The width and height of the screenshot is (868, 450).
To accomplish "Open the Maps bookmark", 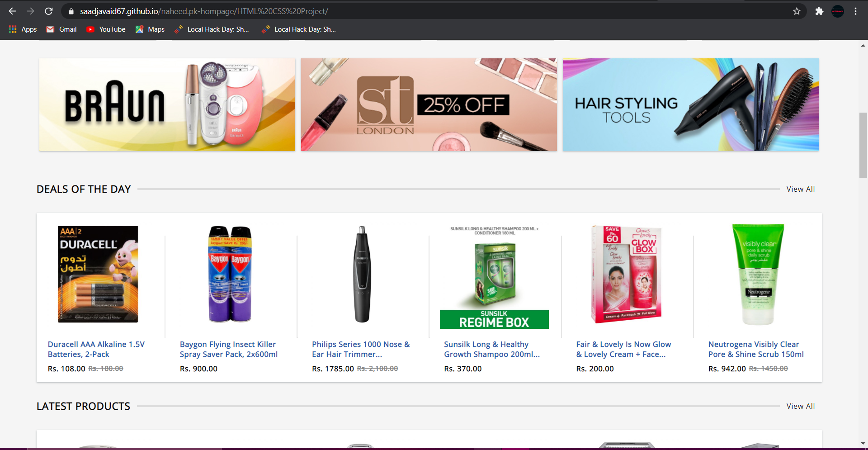I will (150, 29).
